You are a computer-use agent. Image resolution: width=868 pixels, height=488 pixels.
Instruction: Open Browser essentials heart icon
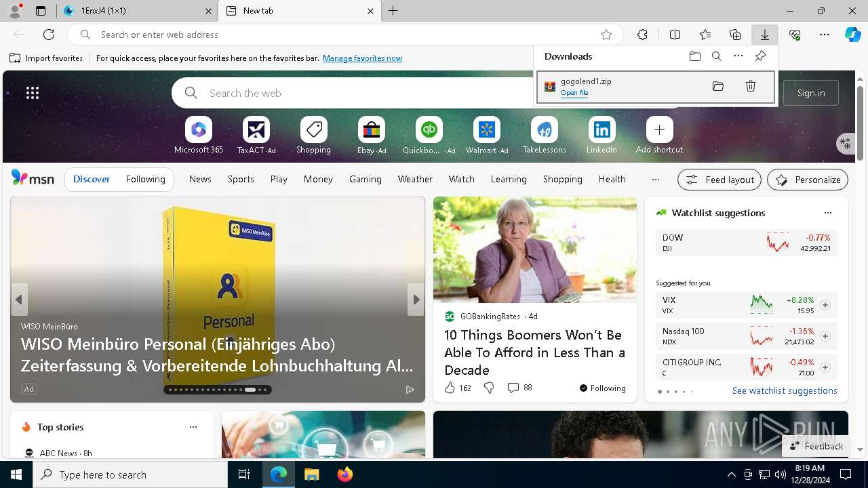(795, 35)
